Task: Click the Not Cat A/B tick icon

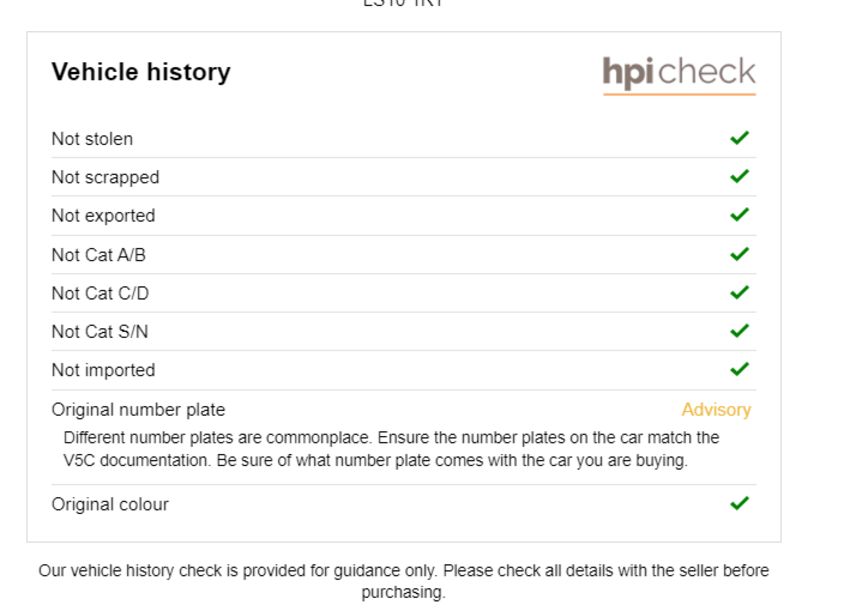Action: pyautogui.click(x=739, y=254)
